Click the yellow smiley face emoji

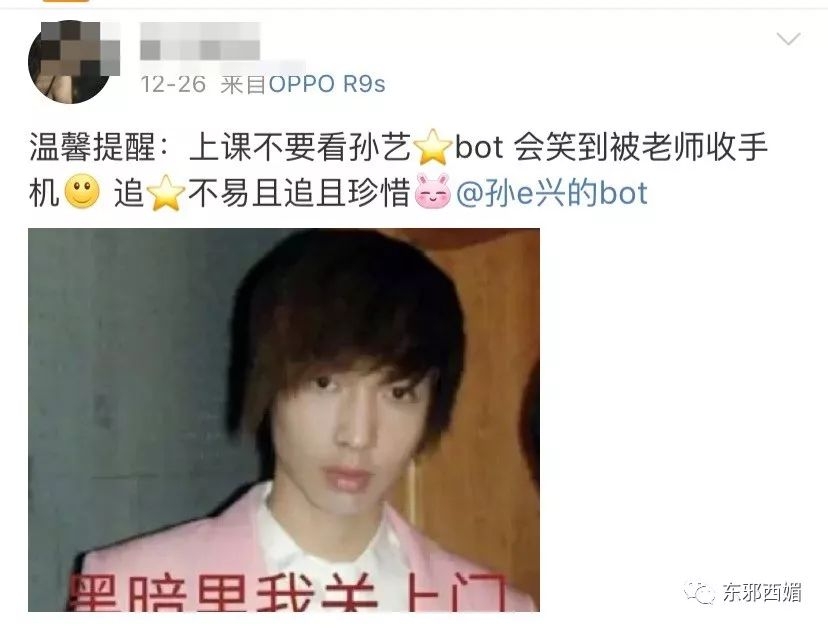(x=82, y=191)
